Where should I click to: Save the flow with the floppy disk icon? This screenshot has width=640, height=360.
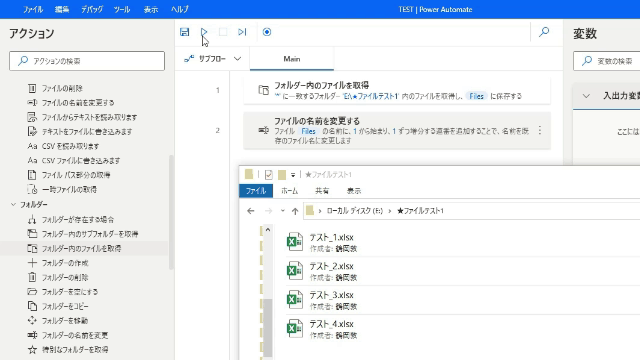point(184,32)
